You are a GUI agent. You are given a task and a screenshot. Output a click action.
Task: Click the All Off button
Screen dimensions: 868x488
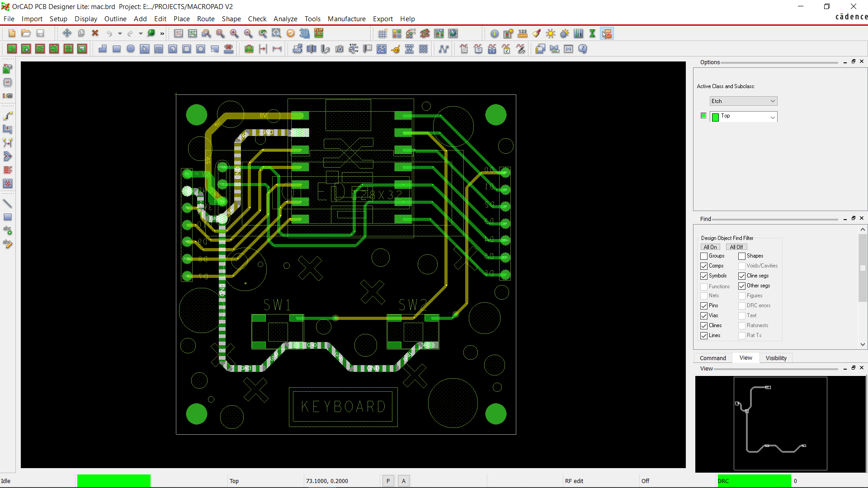[736, 247]
